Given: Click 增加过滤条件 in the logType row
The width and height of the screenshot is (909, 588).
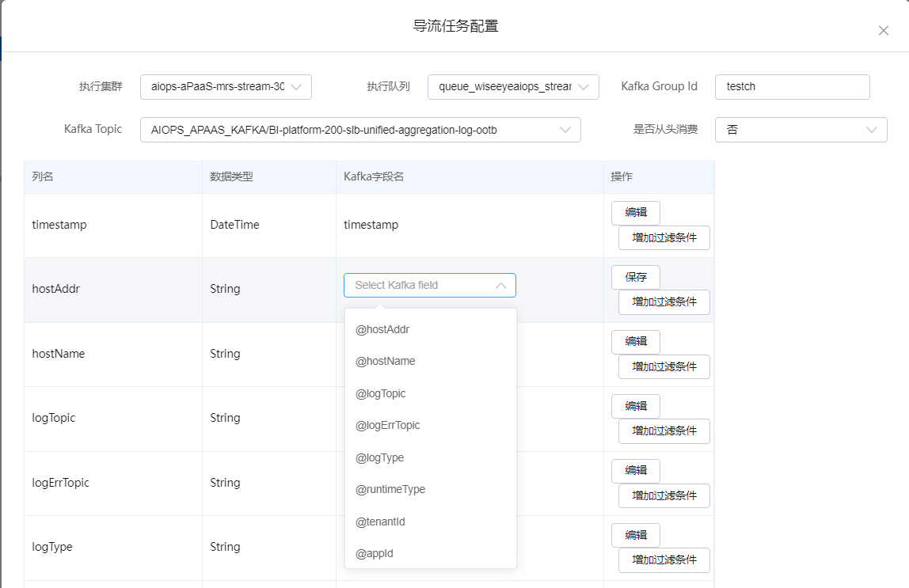Looking at the screenshot, I should tap(664, 560).
